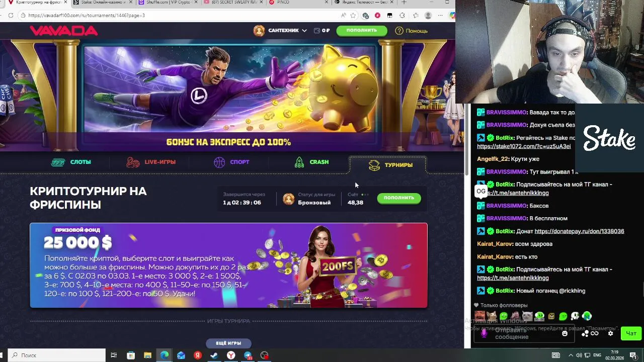Open a new browser tab with plus

click(x=404, y=3)
